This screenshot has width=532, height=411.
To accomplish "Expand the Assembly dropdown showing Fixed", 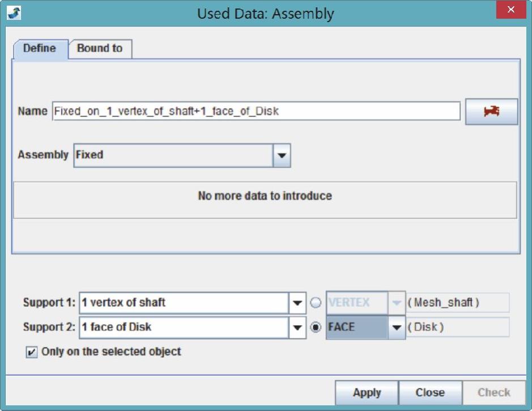I will pos(282,155).
